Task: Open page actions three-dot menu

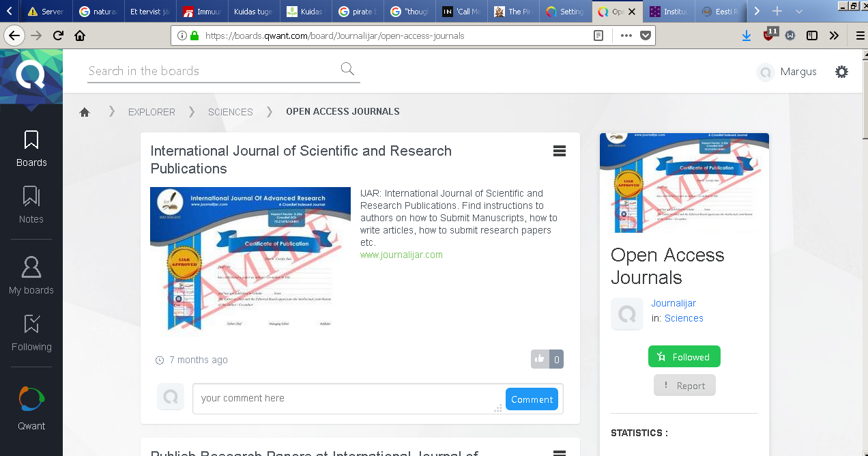Action: (626, 35)
